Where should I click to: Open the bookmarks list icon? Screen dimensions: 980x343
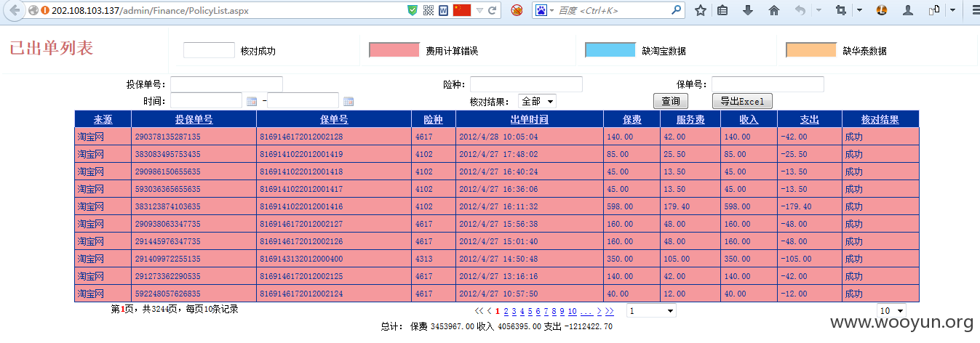coord(722,10)
